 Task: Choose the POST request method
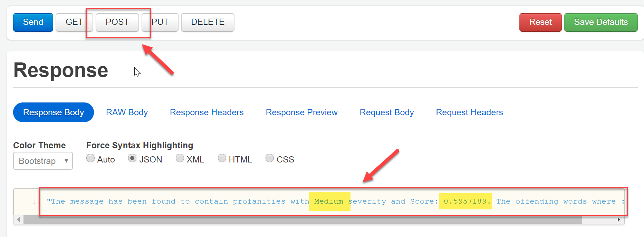pyautogui.click(x=117, y=22)
